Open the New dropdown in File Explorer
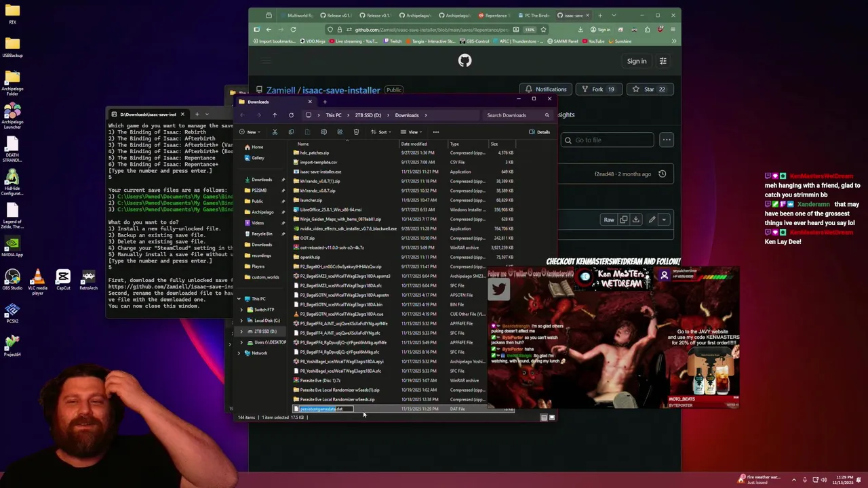The width and height of the screenshot is (868, 488). [x=249, y=132]
